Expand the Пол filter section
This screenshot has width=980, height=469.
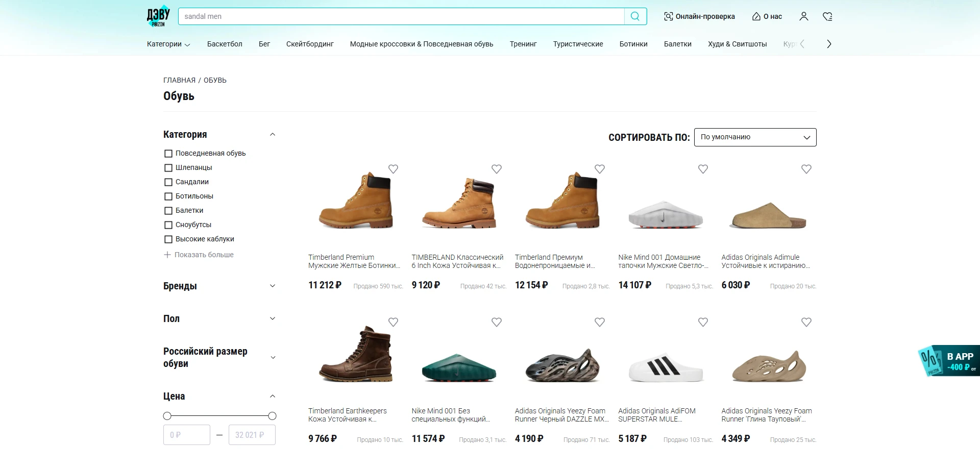(x=273, y=318)
